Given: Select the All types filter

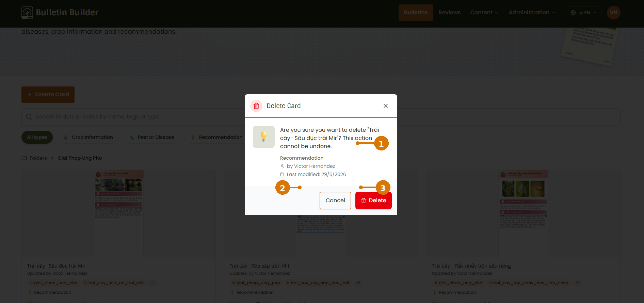Looking at the screenshot, I should (x=37, y=137).
